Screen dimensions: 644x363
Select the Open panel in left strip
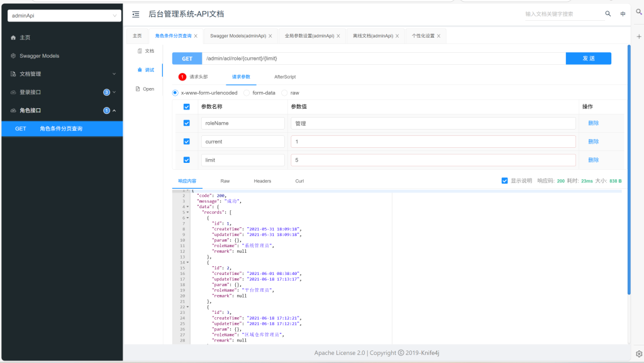point(145,89)
